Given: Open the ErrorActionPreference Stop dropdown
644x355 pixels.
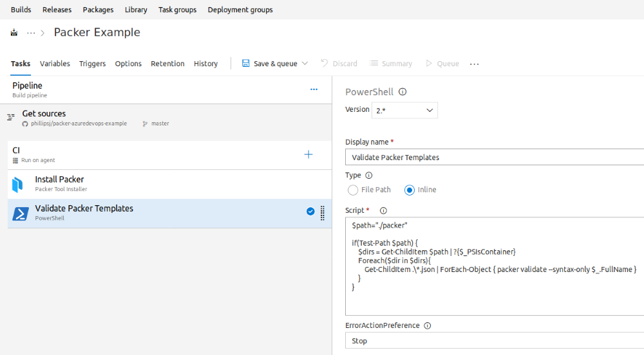Looking at the screenshot, I should pyautogui.click(x=495, y=341).
